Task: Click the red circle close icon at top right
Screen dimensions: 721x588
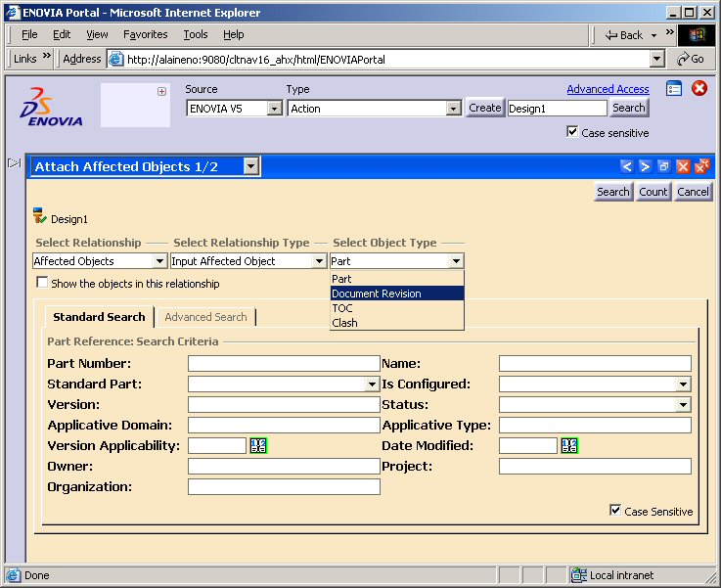Action: 699,88
